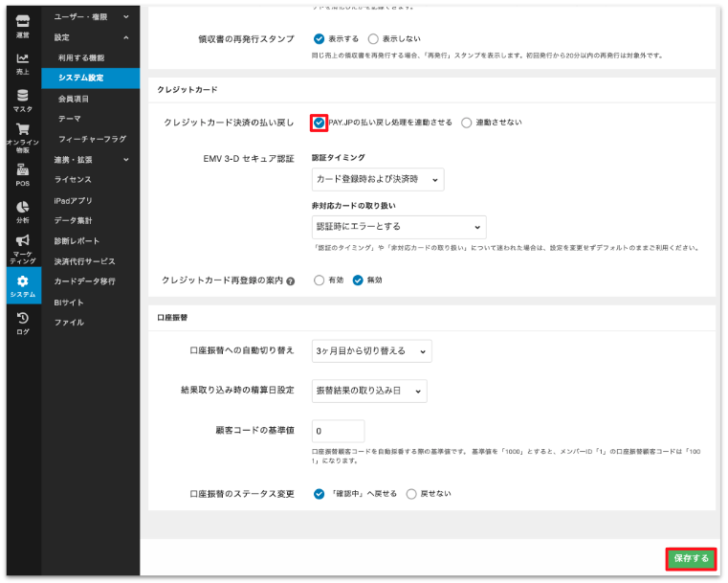
Task: Open 口座振替への自動切り替え dropdown
Action: point(372,351)
